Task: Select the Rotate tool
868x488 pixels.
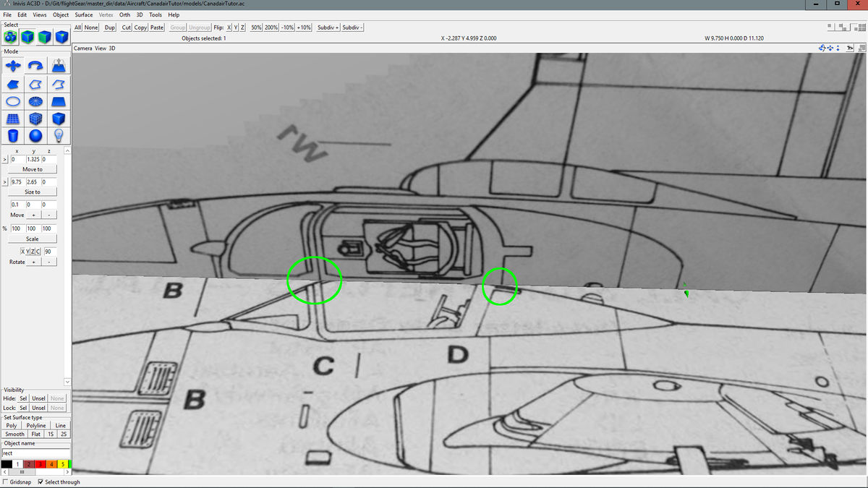Action: (35, 65)
